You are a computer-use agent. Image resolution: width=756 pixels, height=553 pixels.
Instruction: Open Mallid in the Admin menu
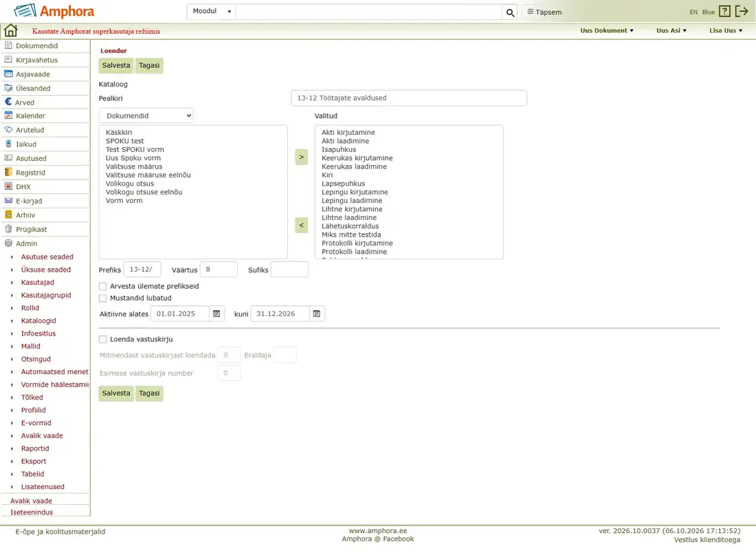pyautogui.click(x=30, y=346)
